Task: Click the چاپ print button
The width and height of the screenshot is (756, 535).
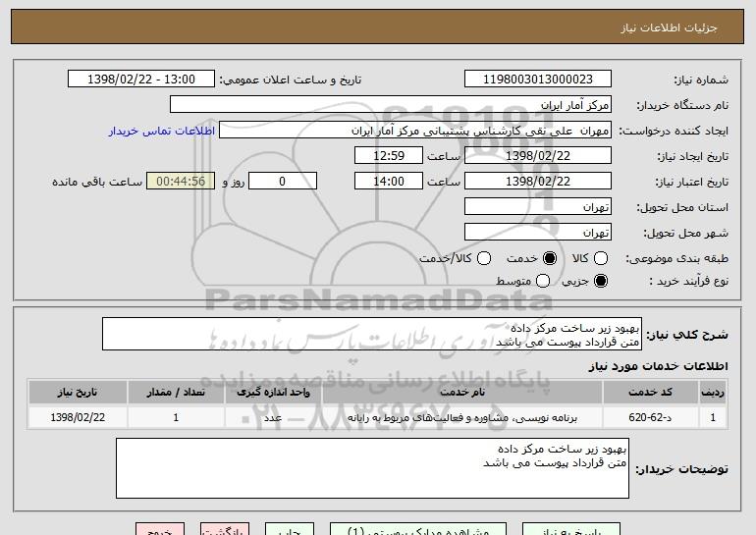Action: (290, 529)
